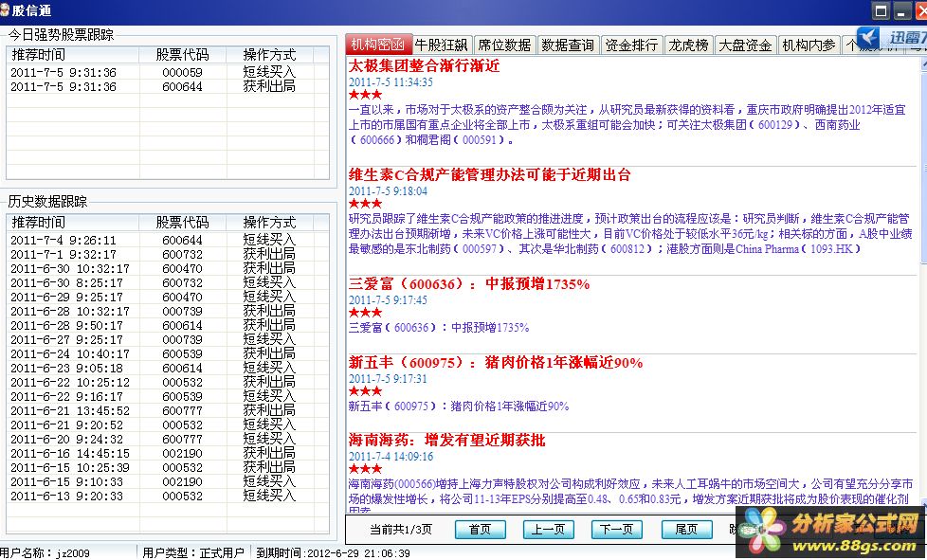Click the 迅雷 bird icon in the tab bar

point(867,38)
